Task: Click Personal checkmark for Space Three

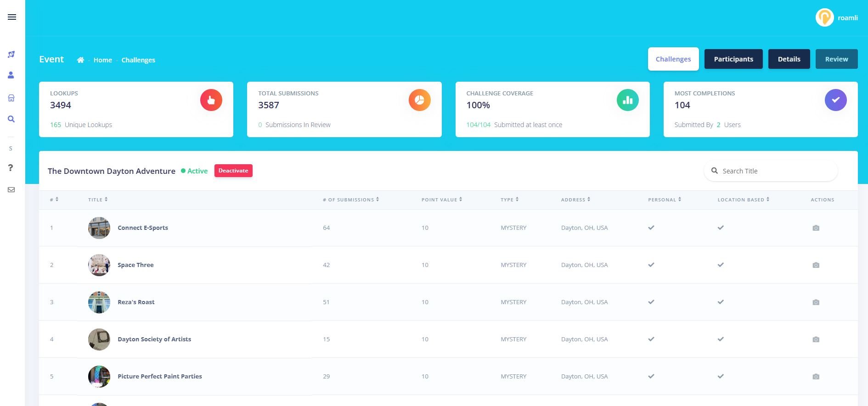Action: coord(651,265)
